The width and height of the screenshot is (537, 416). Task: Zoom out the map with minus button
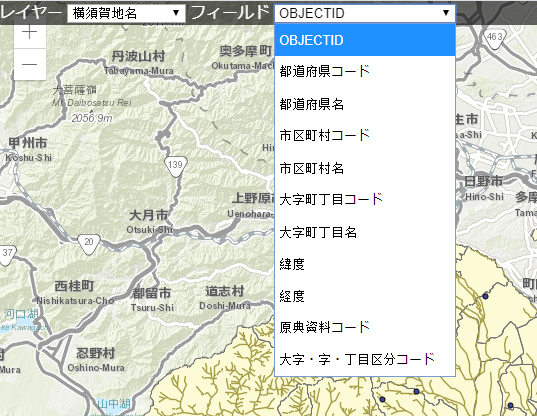(x=30, y=64)
